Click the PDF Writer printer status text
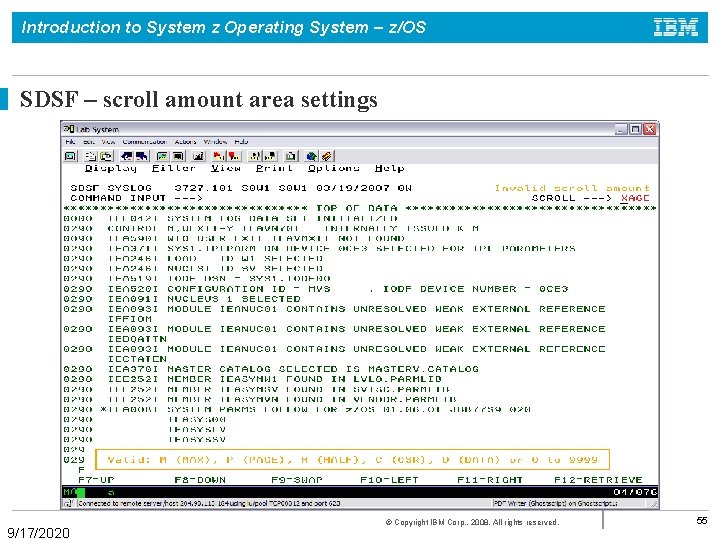720x540 pixels. [555, 503]
